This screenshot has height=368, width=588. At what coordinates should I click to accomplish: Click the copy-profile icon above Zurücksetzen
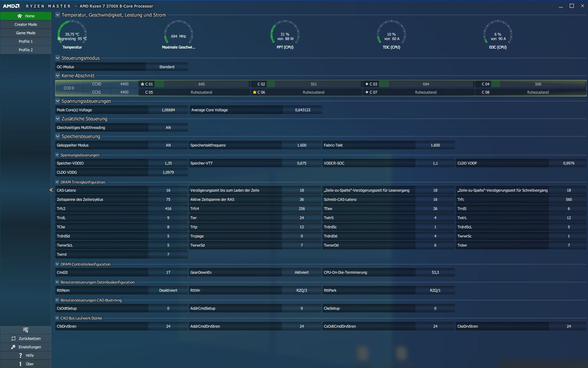click(26, 330)
